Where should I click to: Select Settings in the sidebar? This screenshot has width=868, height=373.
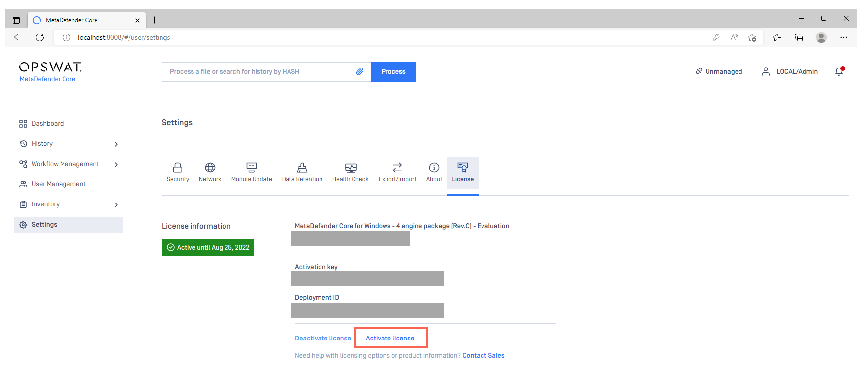tap(68, 225)
